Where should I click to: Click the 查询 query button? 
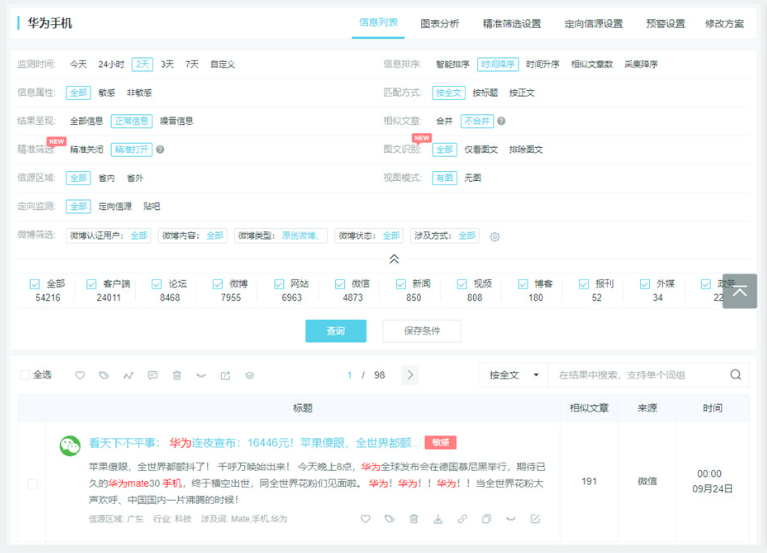coord(335,331)
